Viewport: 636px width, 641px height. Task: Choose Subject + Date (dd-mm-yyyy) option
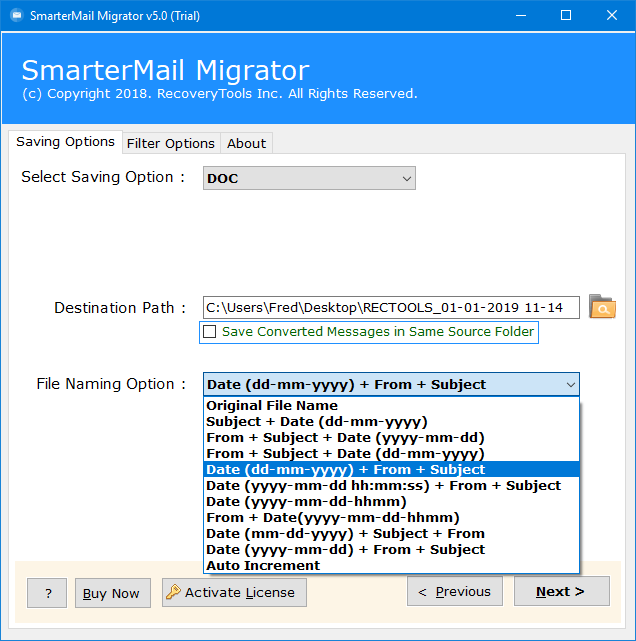click(391, 421)
